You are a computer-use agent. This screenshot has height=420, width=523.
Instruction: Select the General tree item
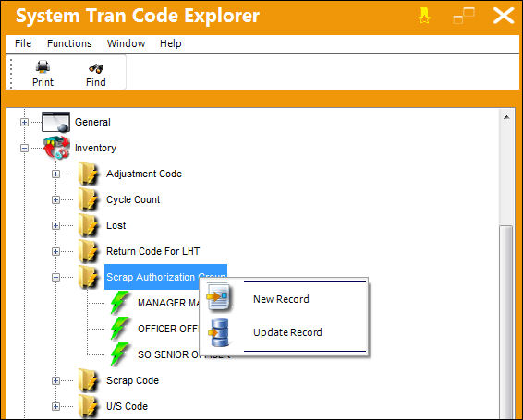92,122
